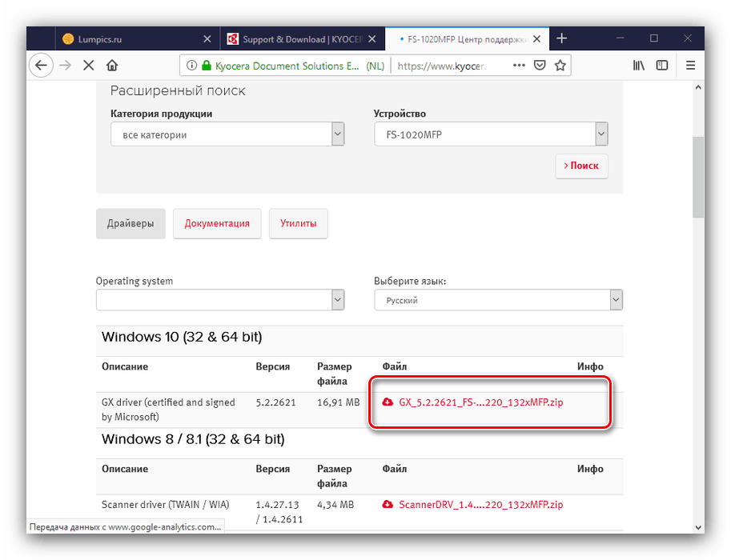Open the Firefox hamburger menu
This screenshot has width=731, height=560.
click(690, 66)
